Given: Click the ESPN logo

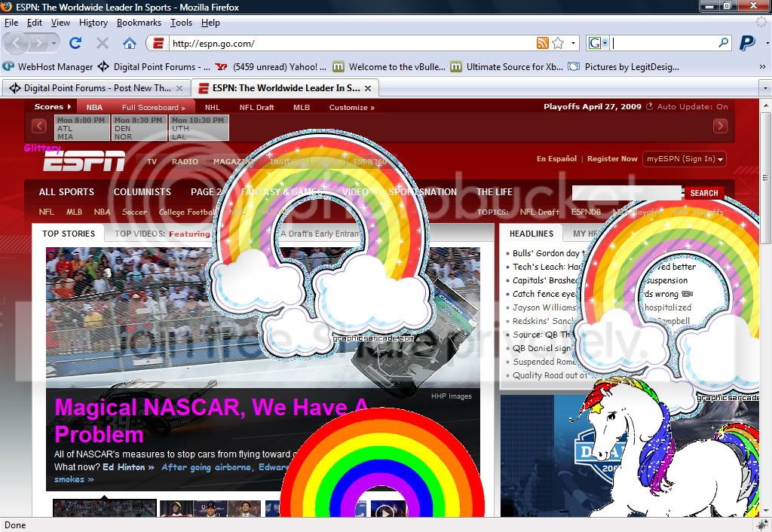Looking at the screenshot, I should [84, 161].
